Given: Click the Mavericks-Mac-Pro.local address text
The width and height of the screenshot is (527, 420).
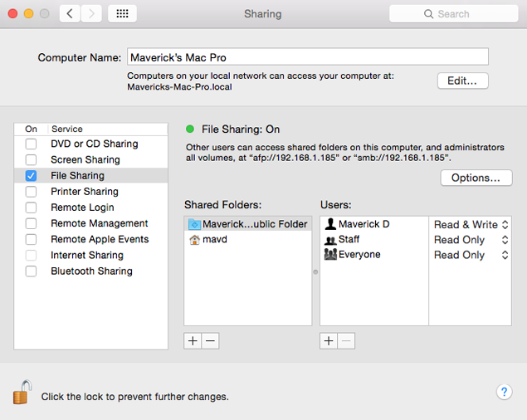Looking at the screenshot, I should pyautogui.click(x=179, y=87).
